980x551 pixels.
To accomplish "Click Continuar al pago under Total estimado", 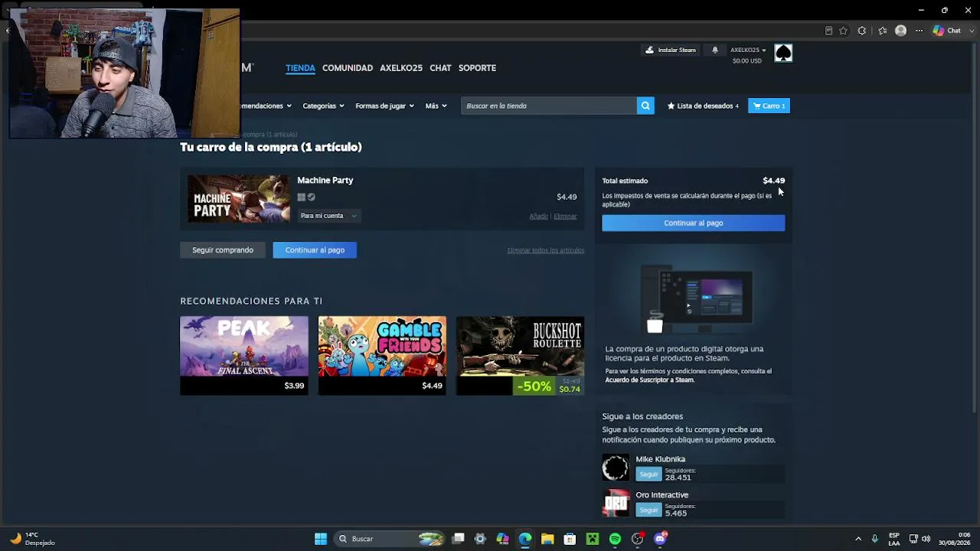I will point(694,223).
